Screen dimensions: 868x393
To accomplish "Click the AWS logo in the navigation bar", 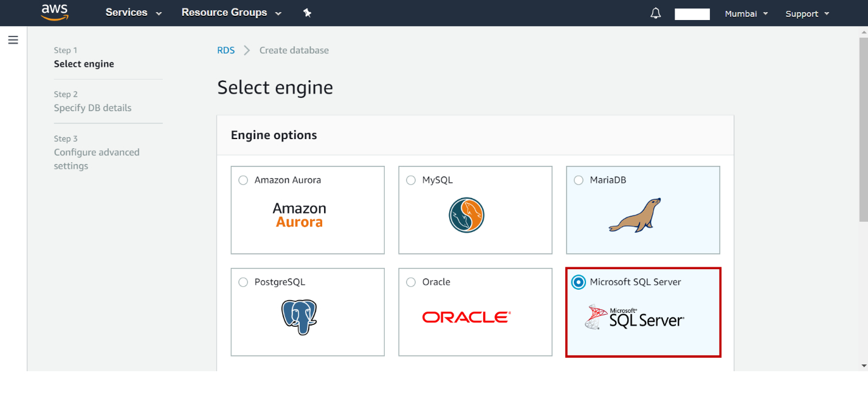I will 54,12.
